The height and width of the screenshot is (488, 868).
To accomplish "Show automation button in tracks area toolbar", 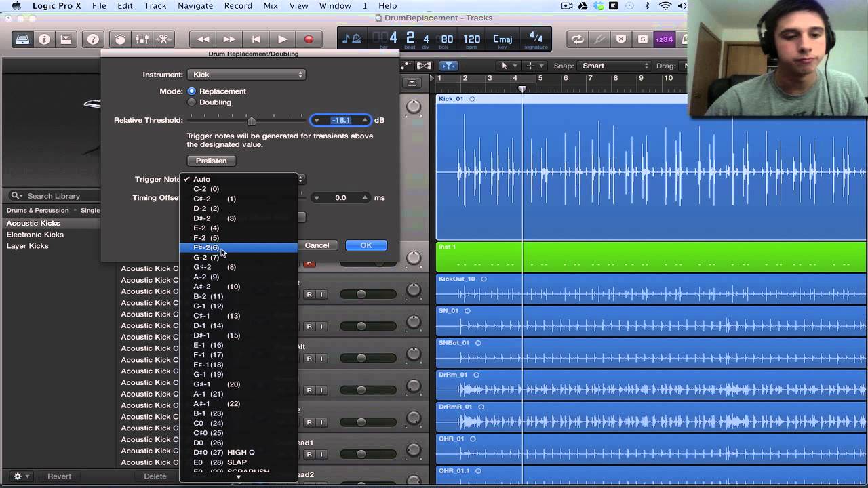I will point(406,66).
